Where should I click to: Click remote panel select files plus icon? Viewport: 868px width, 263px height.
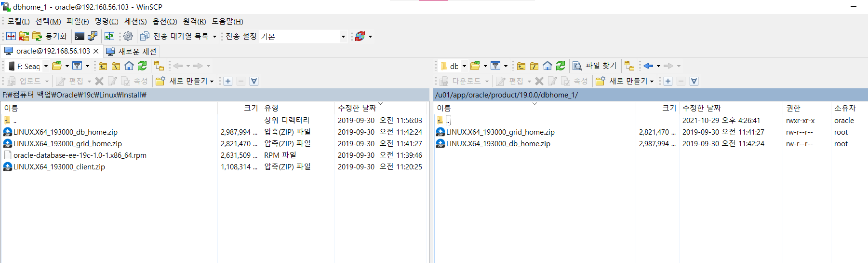[668, 81]
